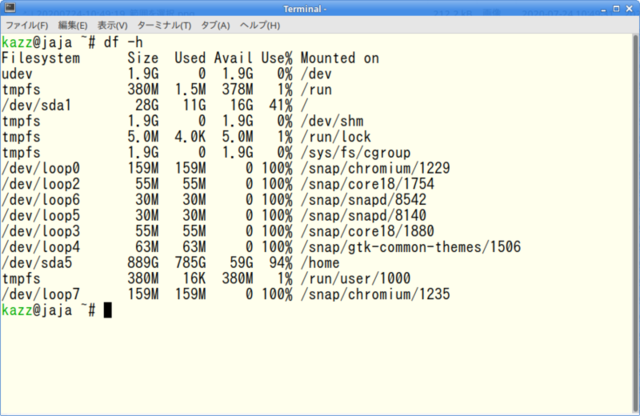Minimize the Terminal window

(x=604, y=9)
